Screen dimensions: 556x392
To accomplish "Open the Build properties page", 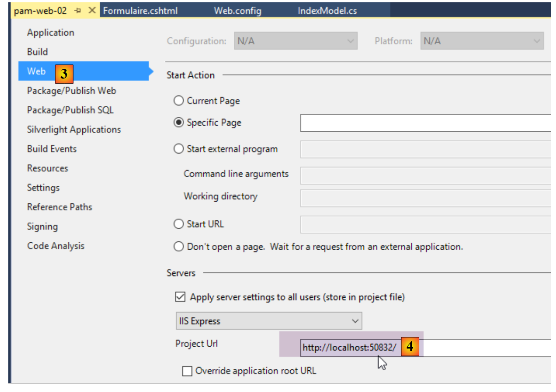I will pyautogui.click(x=37, y=52).
